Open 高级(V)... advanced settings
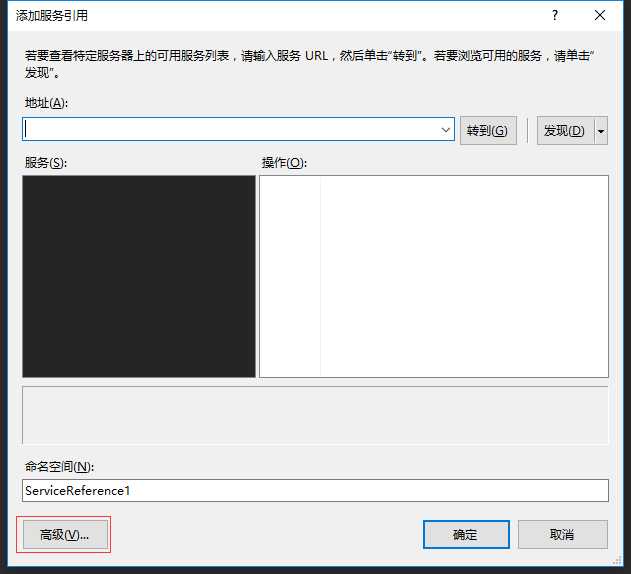This screenshot has width=631, height=574. pos(65,535)
